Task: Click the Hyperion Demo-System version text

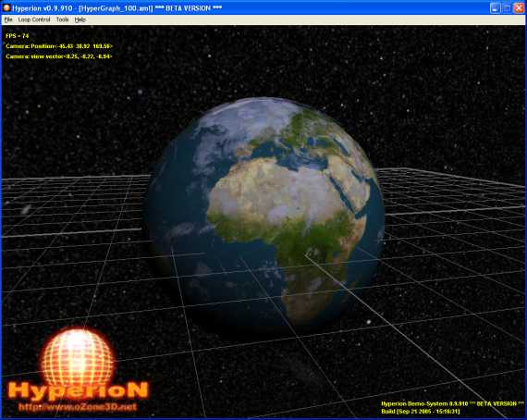Action: coord(452,403)
